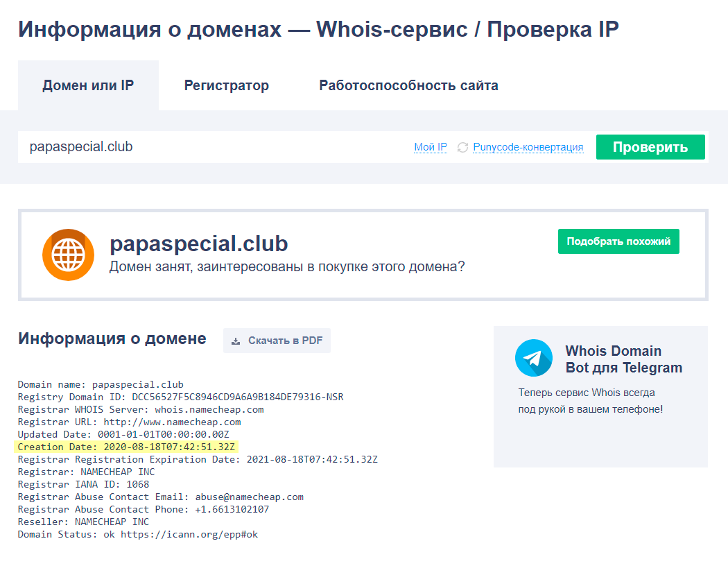
Task: Click the Domain name: papaspecial.club line
Action: [101, 384]
